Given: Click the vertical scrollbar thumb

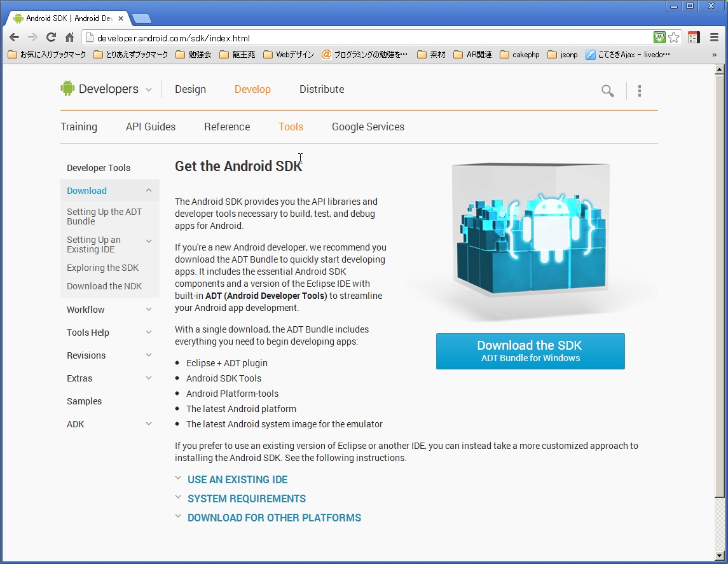Looking at the screenshot, I should coord(719,285).
